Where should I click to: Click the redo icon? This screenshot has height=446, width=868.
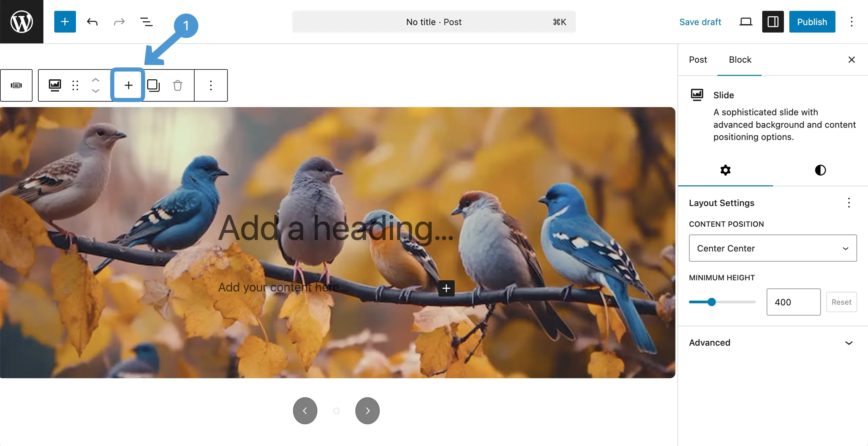coord(119,21)
